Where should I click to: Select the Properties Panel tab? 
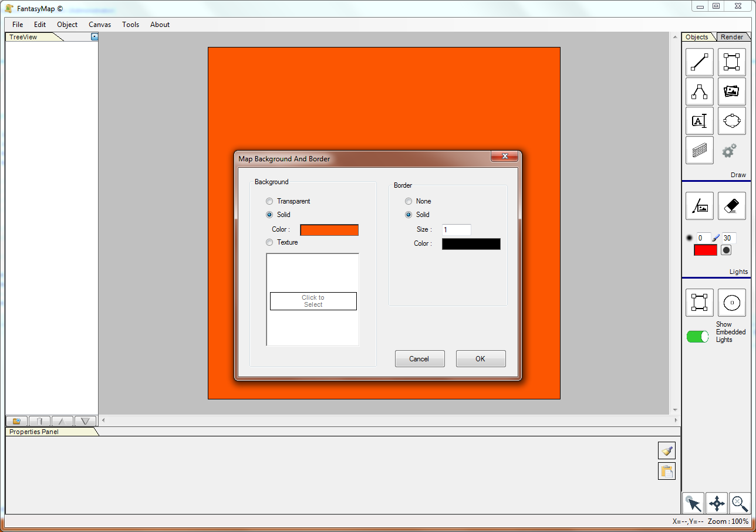click(47, 432)
